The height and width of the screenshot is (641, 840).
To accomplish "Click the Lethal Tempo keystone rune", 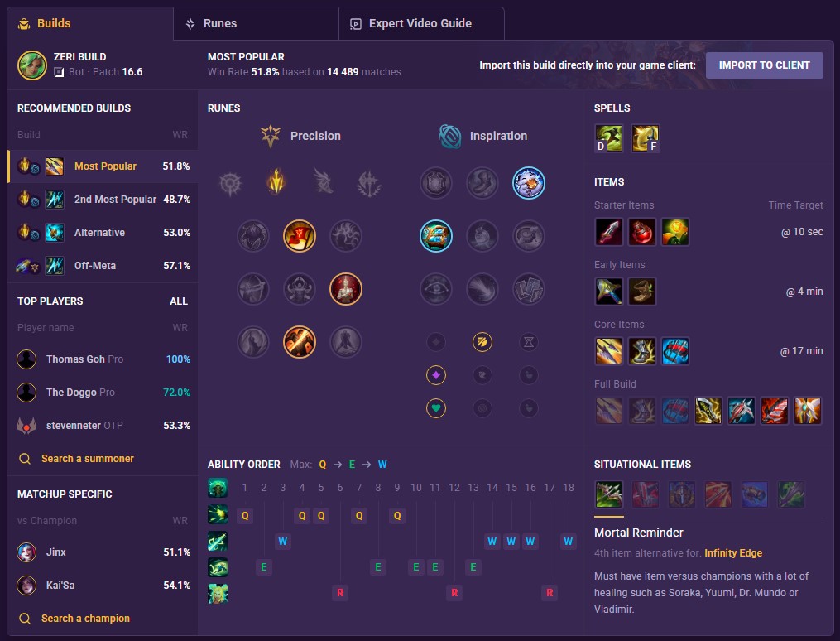I will (276, 182).
